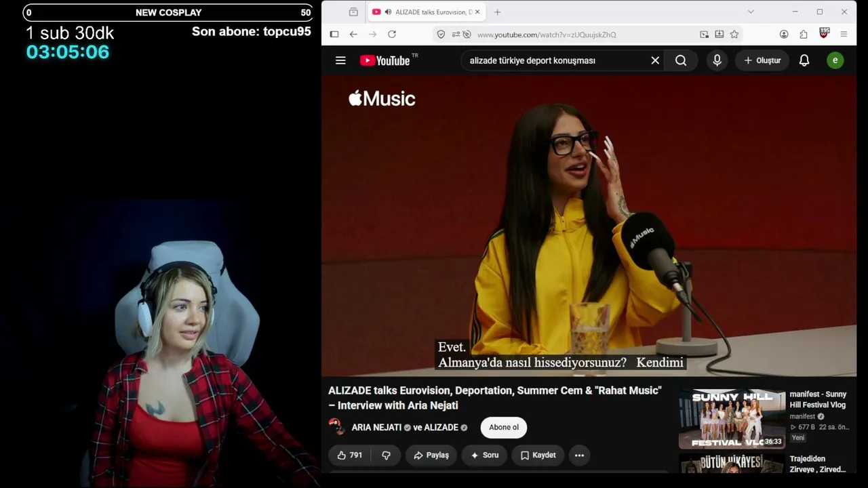Image resolution: width=868 pixels, height=488 pixels.
Task: Expand the list all tabs chevron
Action: coord(751,12)
